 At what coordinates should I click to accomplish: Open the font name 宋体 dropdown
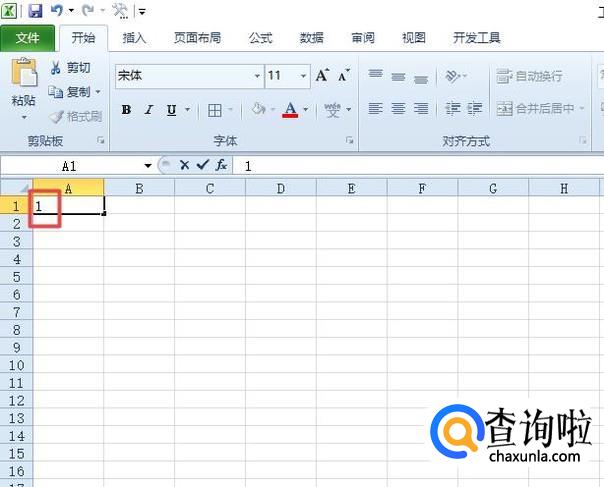coord(257,76)
